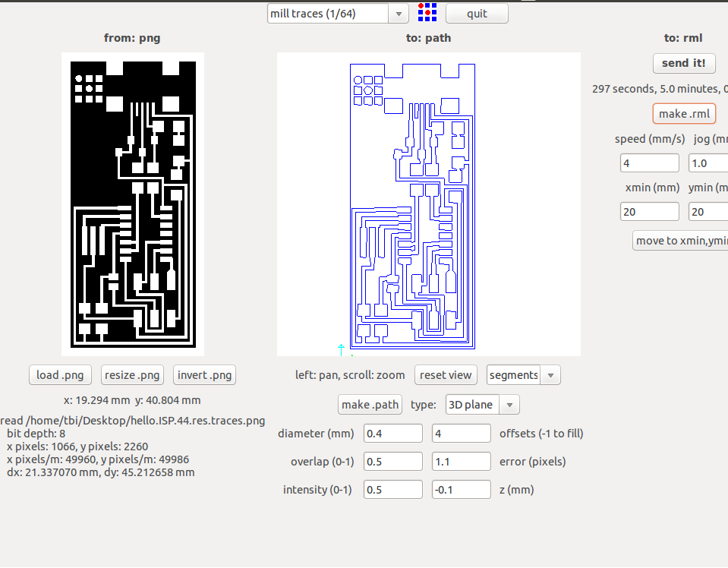This screenshot has width=728, height=568.
Task: Click the jog field showing 1.0
Action: pos(708,163)
